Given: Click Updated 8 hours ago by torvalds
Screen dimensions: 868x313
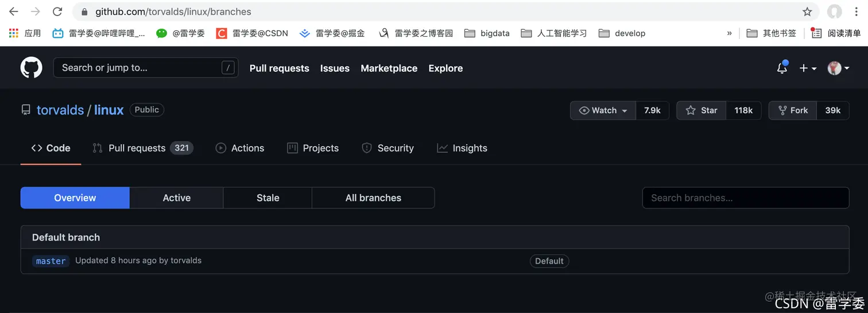Looking at the screenshot, I should (x=138, y=260).
